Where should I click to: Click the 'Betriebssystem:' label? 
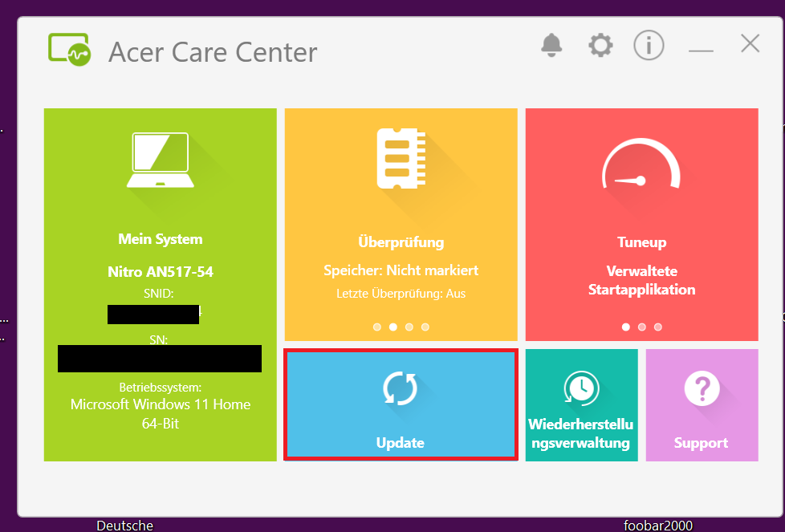[161, 388]
